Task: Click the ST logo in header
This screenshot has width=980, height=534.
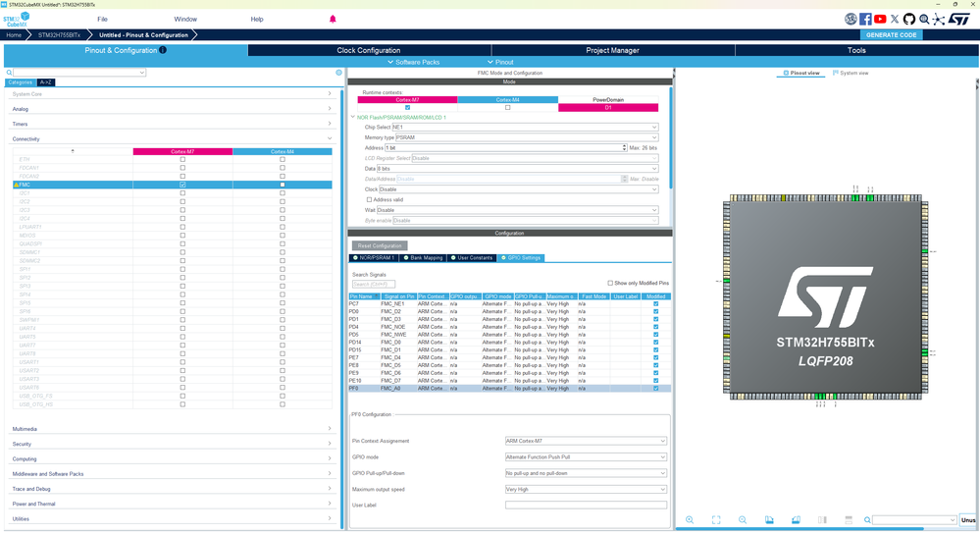Action: pyautogui.click(x=958, y=20)
